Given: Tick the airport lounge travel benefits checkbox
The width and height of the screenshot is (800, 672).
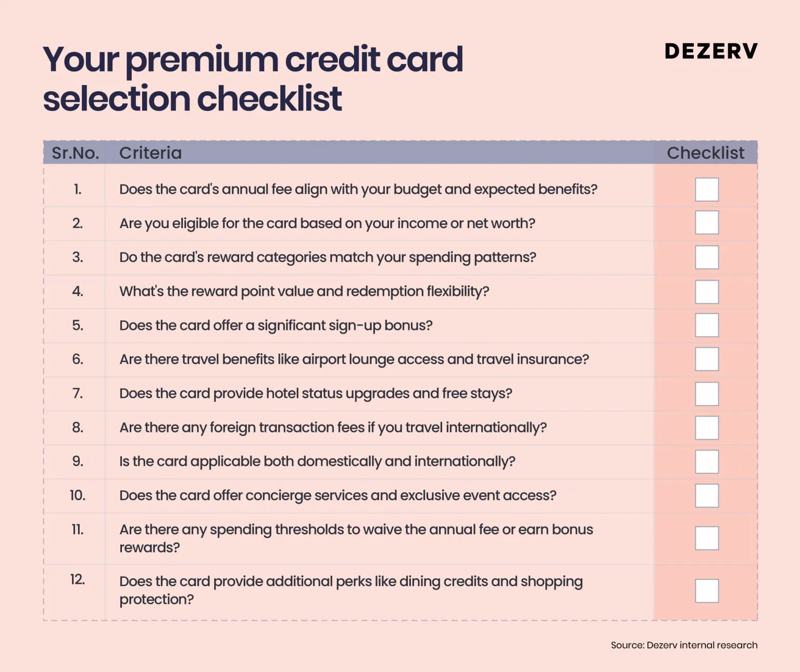Looking at the screenshot, I should (707, 359).
